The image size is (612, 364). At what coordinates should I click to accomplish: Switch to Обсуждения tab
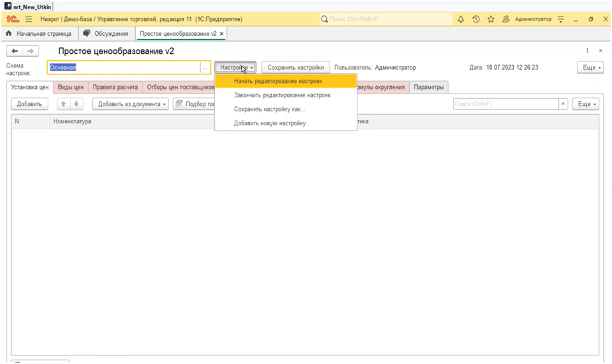107,34
